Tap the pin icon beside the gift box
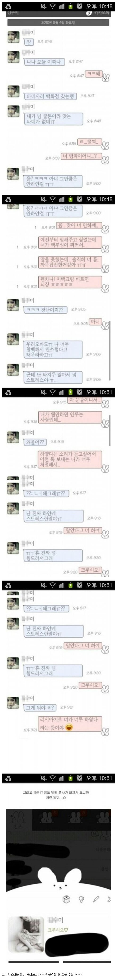The image size is (117, 980). [x=81, y=899]
